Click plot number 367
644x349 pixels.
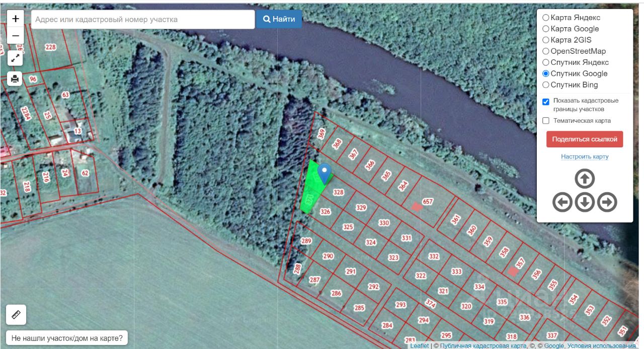click(x=353, y=154)
